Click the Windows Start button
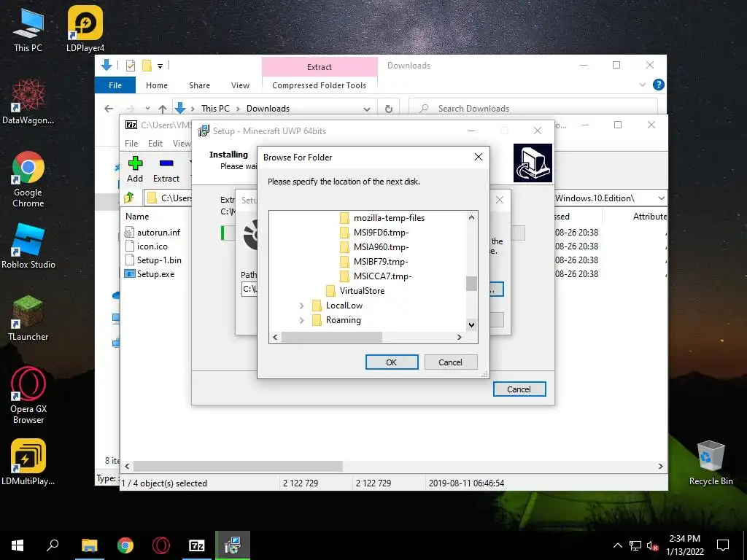Image resolution: width=747 pixels, height=560 pixels. [18, 545]
